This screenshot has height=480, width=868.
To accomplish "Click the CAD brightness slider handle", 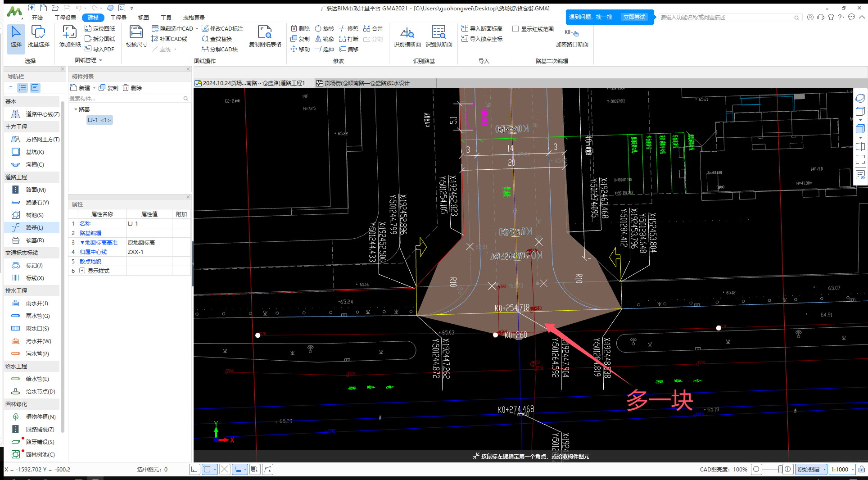I will (780, 469).
